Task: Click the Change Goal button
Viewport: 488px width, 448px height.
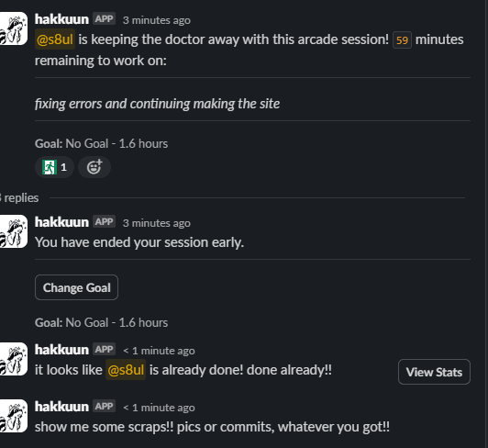Action: tap(76, 287)
